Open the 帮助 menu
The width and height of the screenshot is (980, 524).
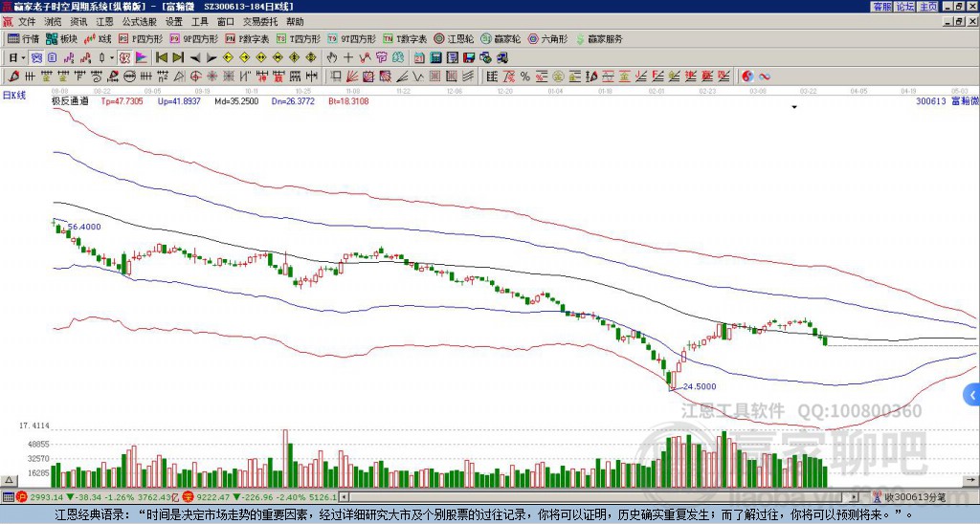coord(295,22)
